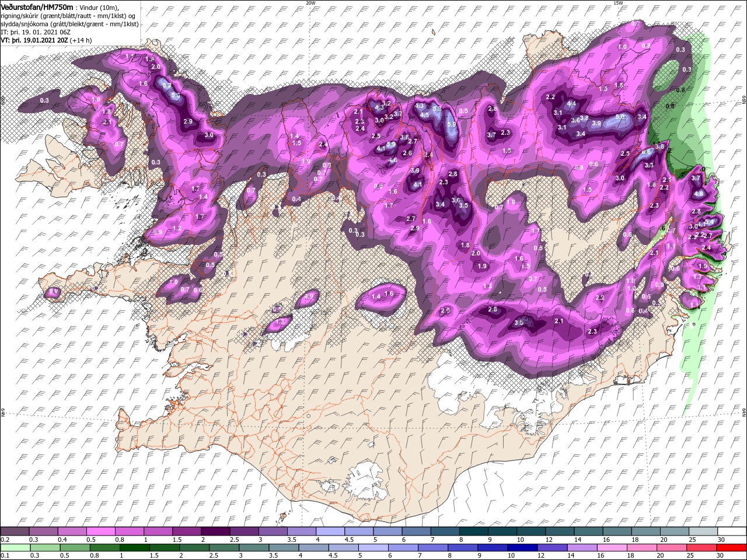
Task: Select bottom-row legend swatch between 5 and 6
Action: pyautogui.click(x=373, y=548)
